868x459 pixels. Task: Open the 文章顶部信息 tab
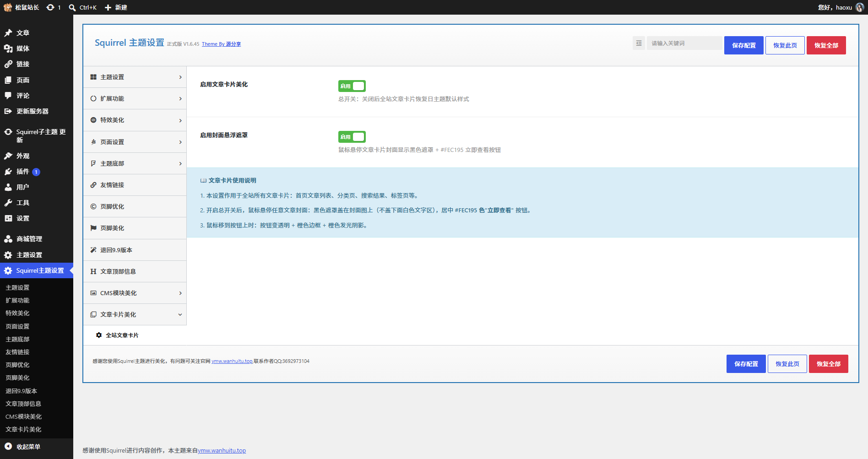(x=135, y=272)
